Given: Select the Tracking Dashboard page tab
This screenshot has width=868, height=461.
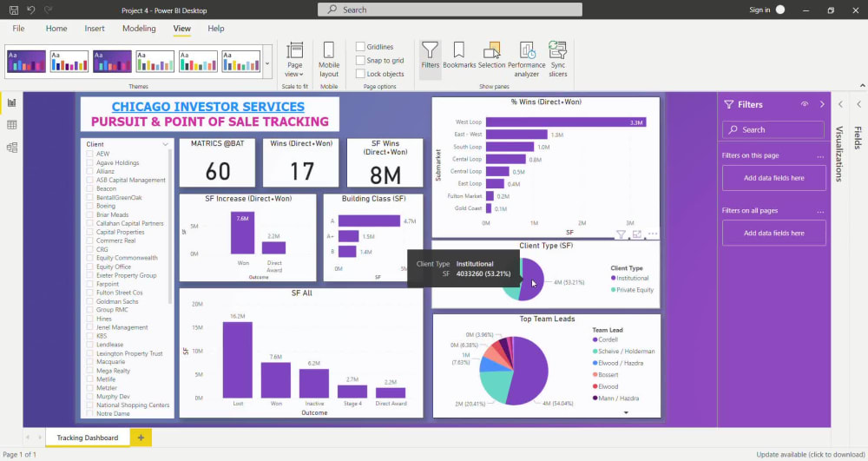Looking at the screenshot, I should (88, 438).
